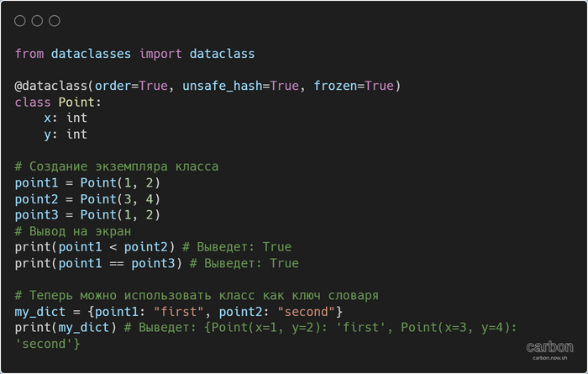Open the carbon.now.sh link text
This screenshot has width=588, height=374.
pyautogui.click(x=549, y=358)
